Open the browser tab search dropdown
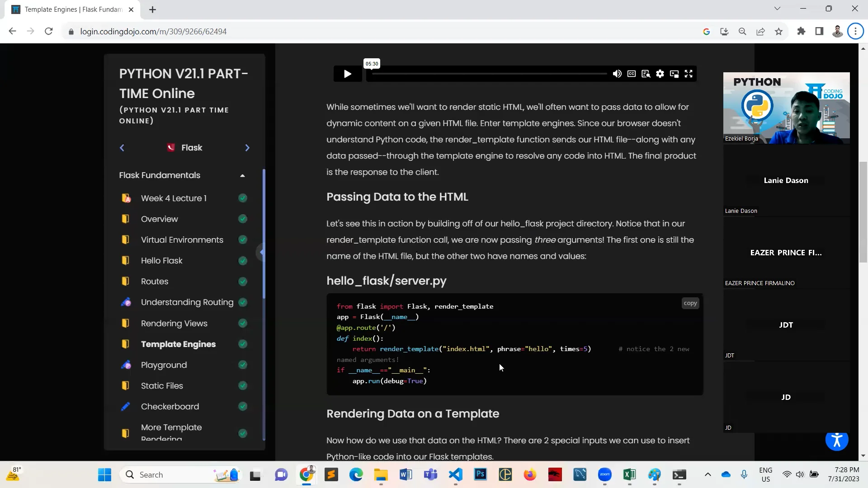Image resolution: width=868 pixels, height=488 pixels. click(778, 8)
